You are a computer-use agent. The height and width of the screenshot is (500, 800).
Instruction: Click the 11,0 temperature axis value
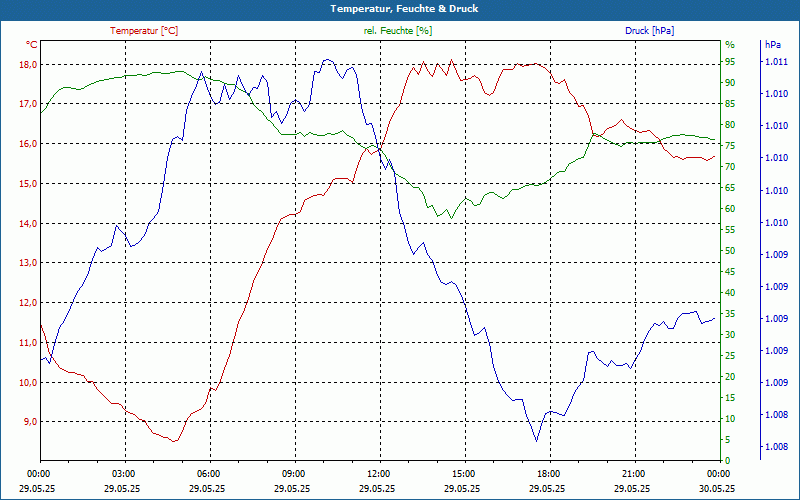tap(29, 342)
